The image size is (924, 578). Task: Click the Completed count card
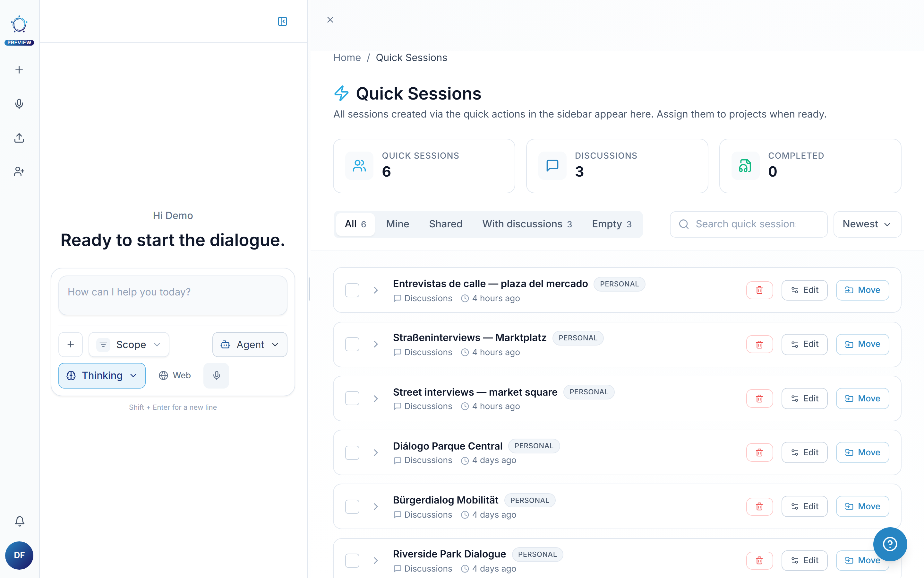[x=810, y=166]
